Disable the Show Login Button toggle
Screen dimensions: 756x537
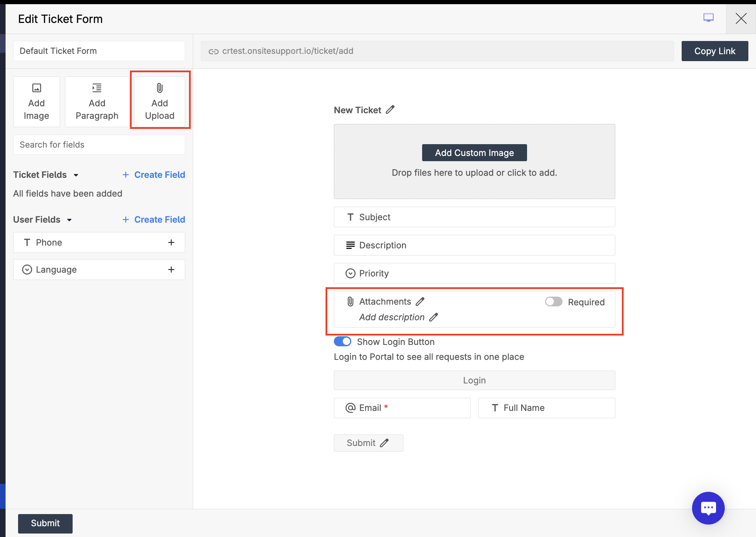(343, 341)
